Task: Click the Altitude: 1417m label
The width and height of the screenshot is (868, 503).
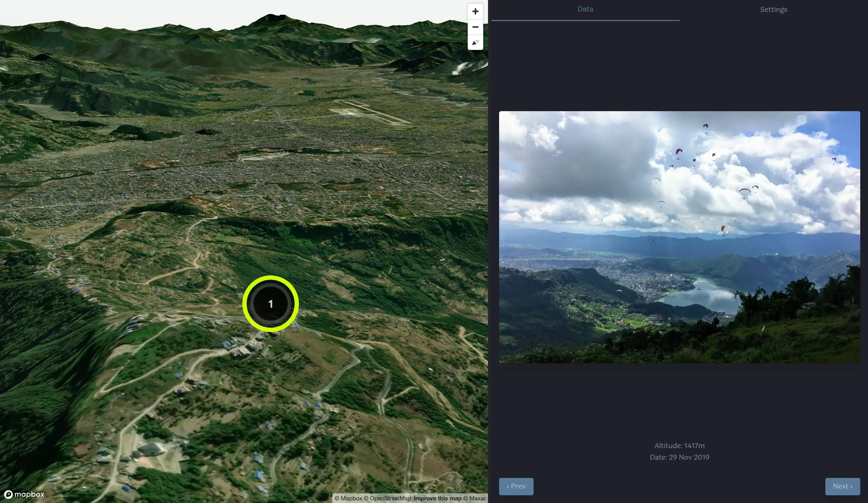Action: coord(679,445)
